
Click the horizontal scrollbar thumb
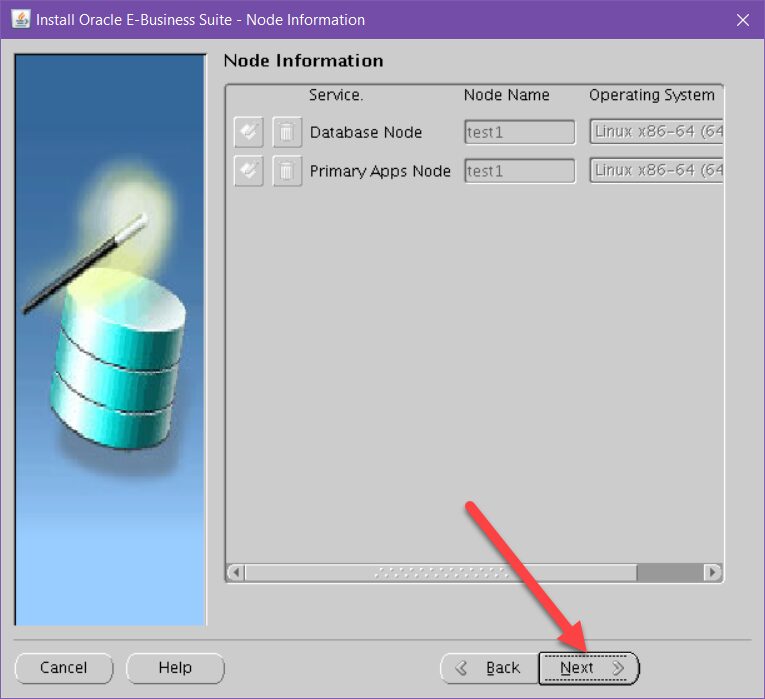tap(441, 572)
